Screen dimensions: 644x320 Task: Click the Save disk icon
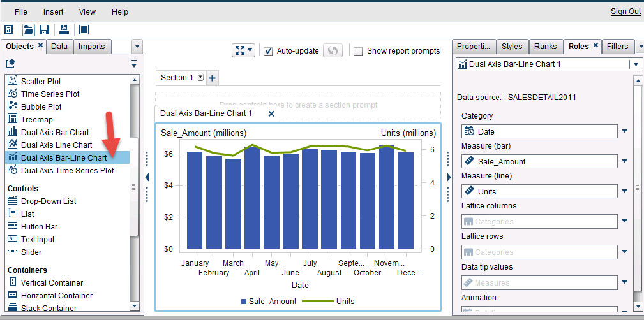point(45,29)
